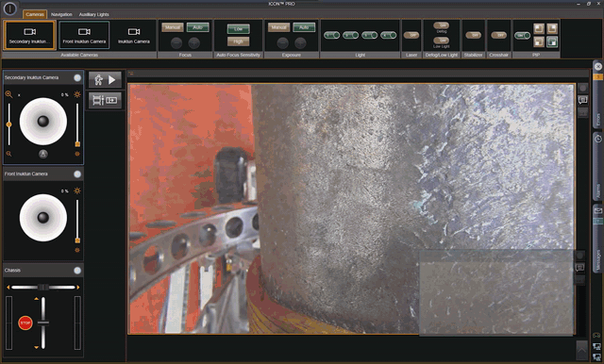The image size is (604, 364).
Task: Click the home position icon below Secondary joystick
Action: tap(43, 154)
